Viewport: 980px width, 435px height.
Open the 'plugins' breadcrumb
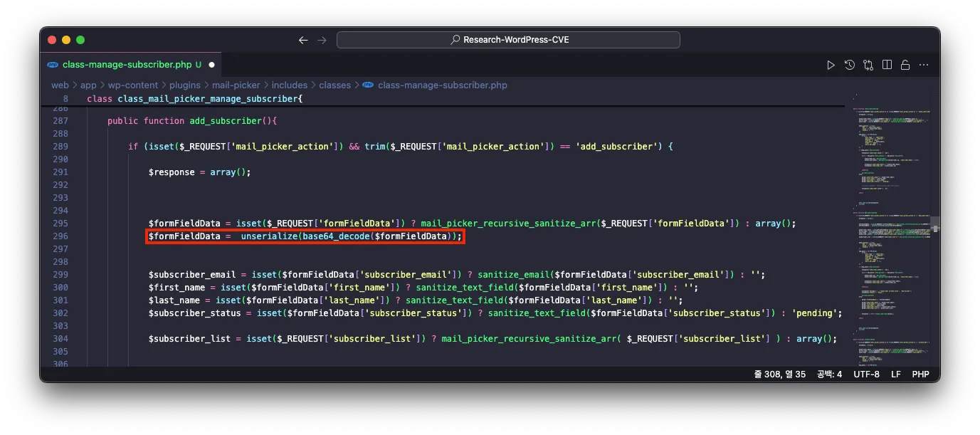pos(185,85)
